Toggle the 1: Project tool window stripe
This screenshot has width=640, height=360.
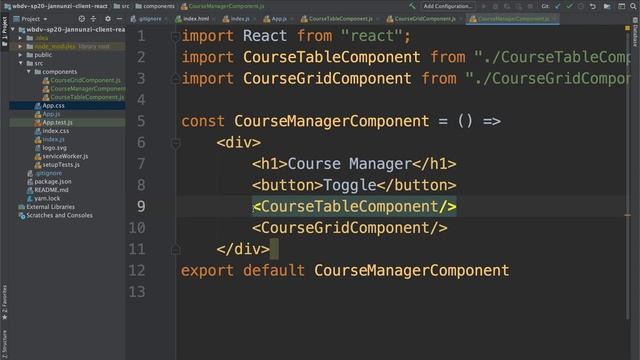pyautogui.click(x=4, y=31)
